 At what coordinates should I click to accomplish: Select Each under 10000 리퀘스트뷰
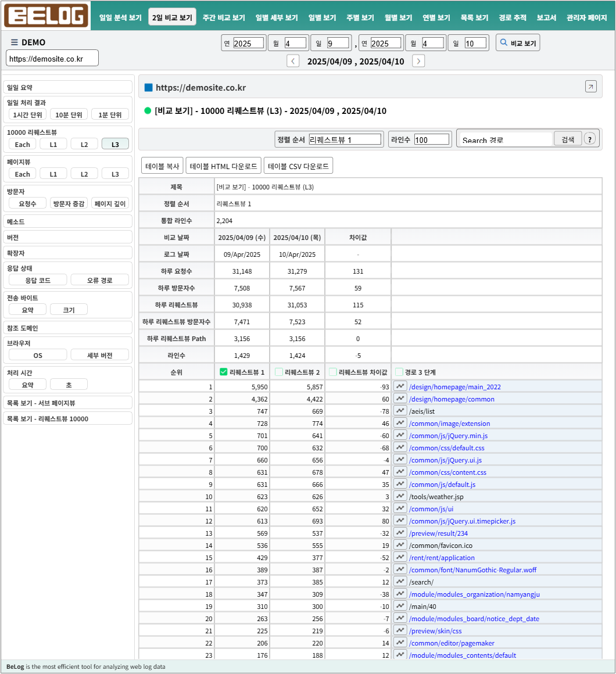pos(22,144)
